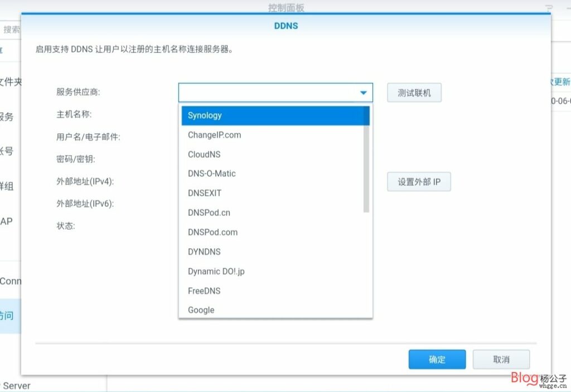Cancel the dialog with 取消
Image resolution: width=571 pixels, height=392 pixels.
point(501,360)
